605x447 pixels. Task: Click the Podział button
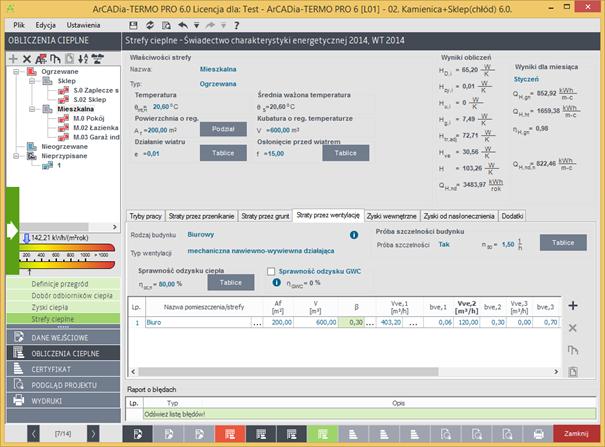tap(223, 129)
